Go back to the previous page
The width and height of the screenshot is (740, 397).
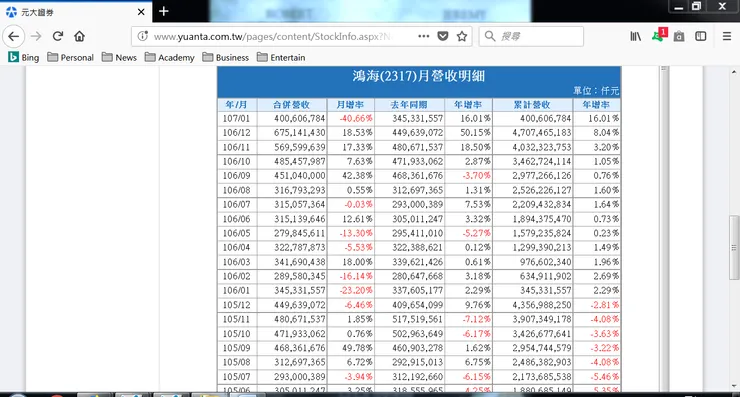point(14,36)
